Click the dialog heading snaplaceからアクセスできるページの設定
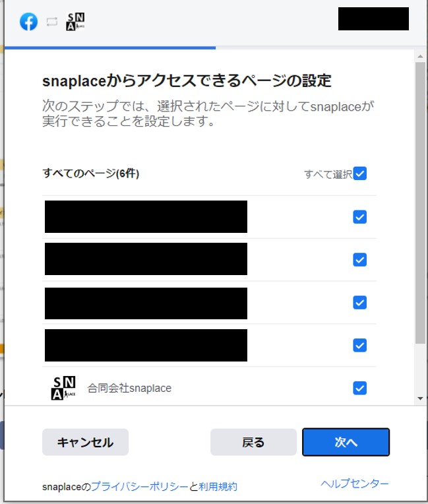The image size is (428, 504). (187, 80)
